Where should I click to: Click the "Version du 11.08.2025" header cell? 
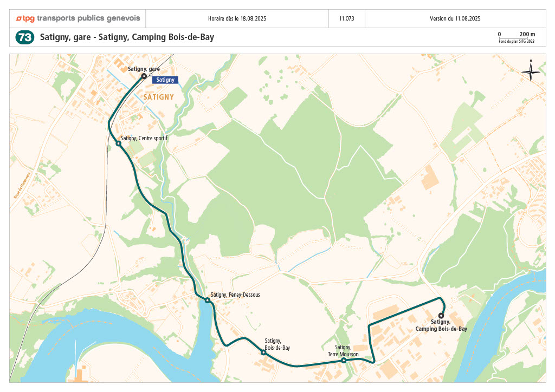[x=455, y=18]
